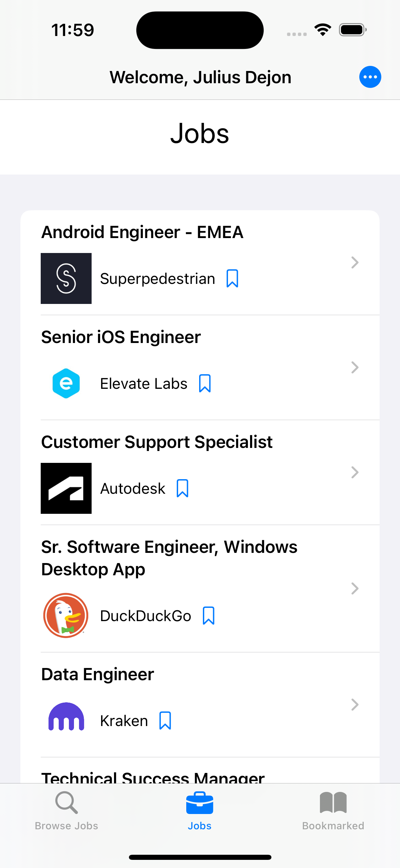Expand Android Engineer - EMEA chevron

click(355, 263)
